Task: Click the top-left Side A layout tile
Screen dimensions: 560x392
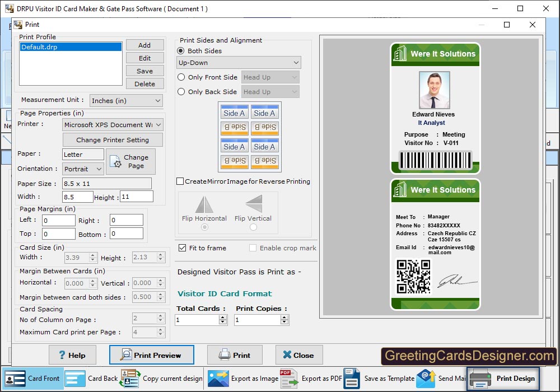Action: (234, 113)
